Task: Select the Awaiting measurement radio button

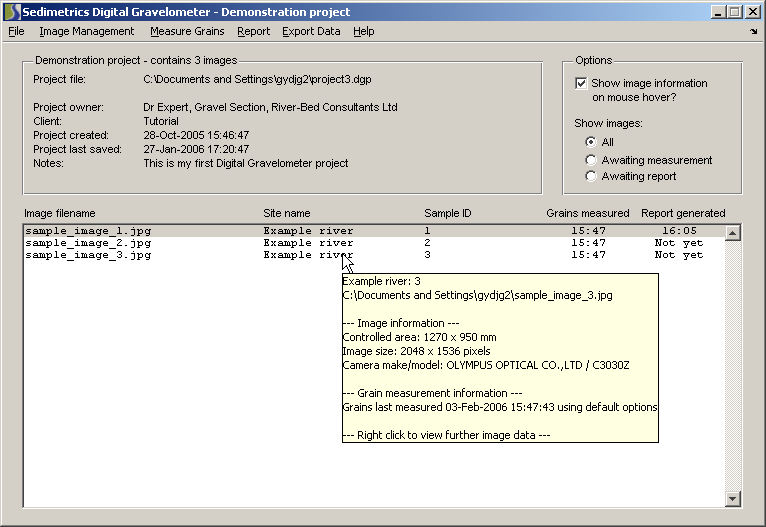Action: [591, 160]
